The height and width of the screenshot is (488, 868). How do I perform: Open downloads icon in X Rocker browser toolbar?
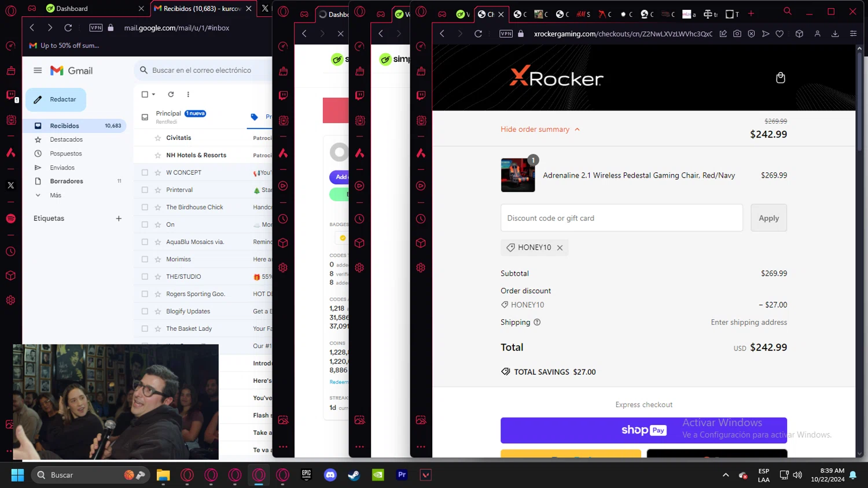click(x=835, y=34)
